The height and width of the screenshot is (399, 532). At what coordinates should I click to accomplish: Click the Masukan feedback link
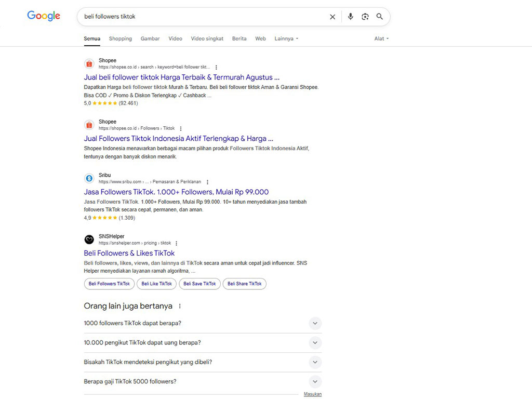coord(312,394)
